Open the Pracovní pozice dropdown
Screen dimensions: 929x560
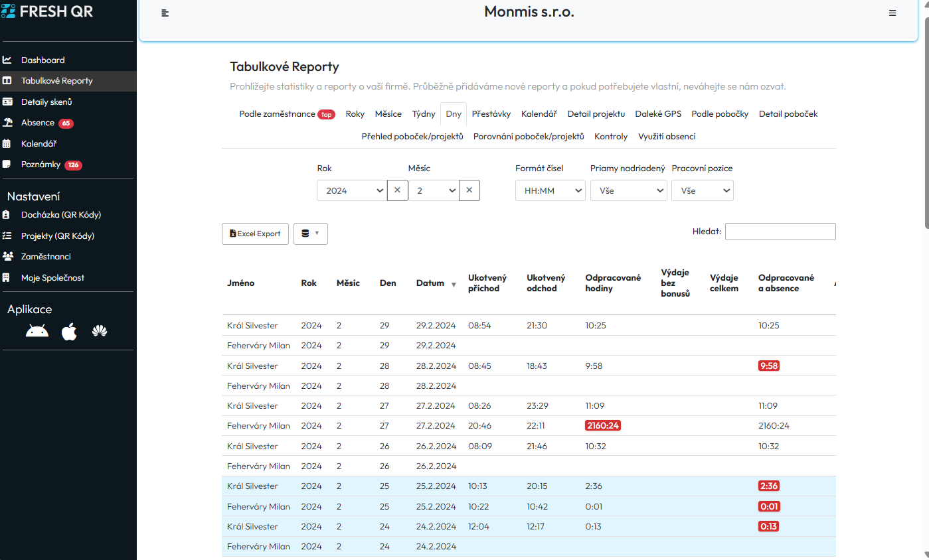(x=702, y=190)
